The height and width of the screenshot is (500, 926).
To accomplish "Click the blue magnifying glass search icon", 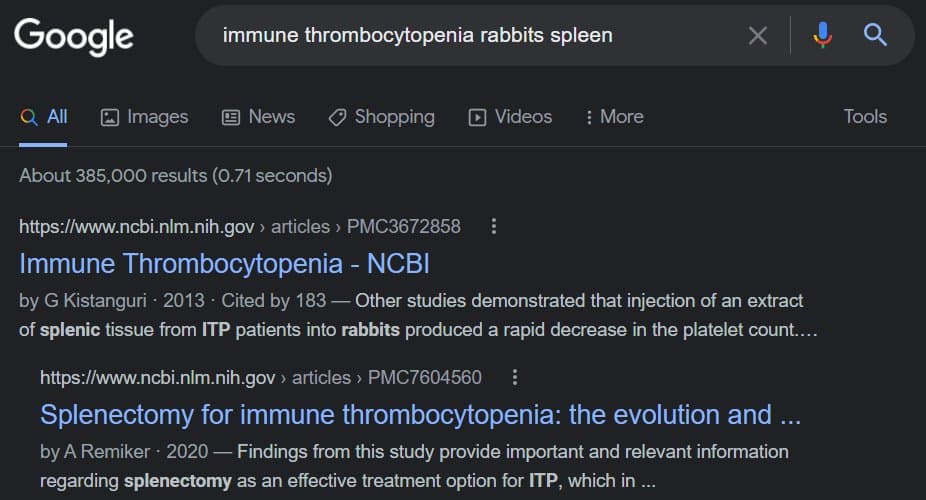I will [x=875, y=36].
